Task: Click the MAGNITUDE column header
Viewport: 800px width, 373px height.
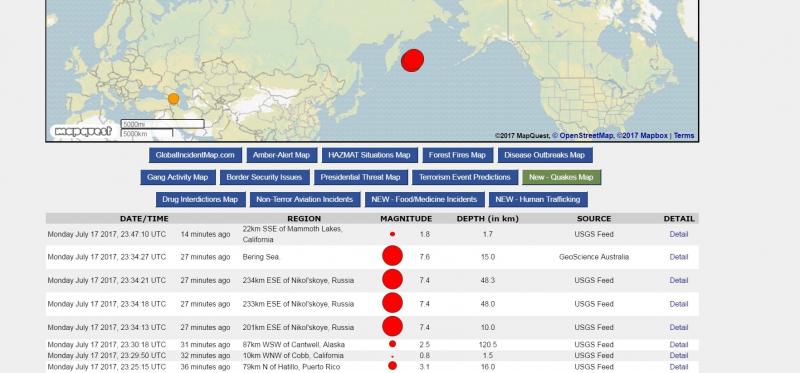Action: (406, 218)
